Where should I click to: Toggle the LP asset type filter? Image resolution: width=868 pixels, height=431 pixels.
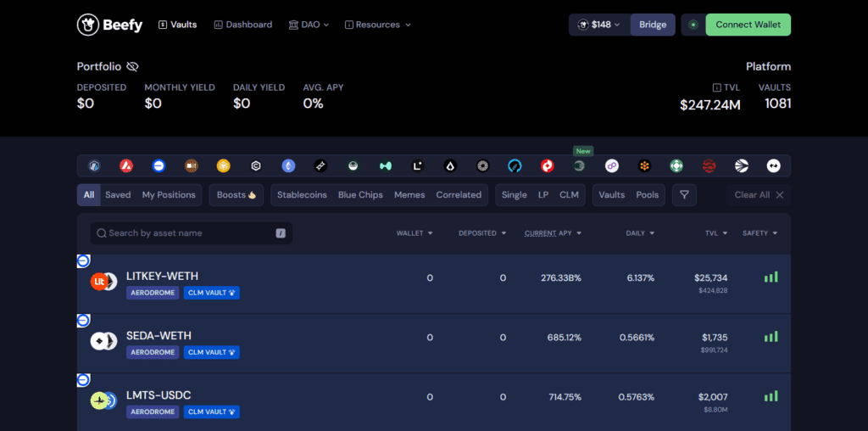pos(543,195)
